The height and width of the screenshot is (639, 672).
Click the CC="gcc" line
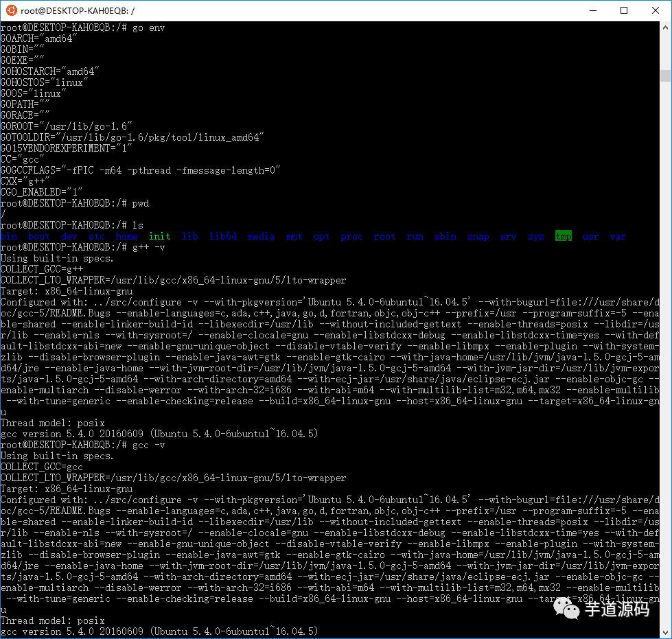[x=22, y=159]
